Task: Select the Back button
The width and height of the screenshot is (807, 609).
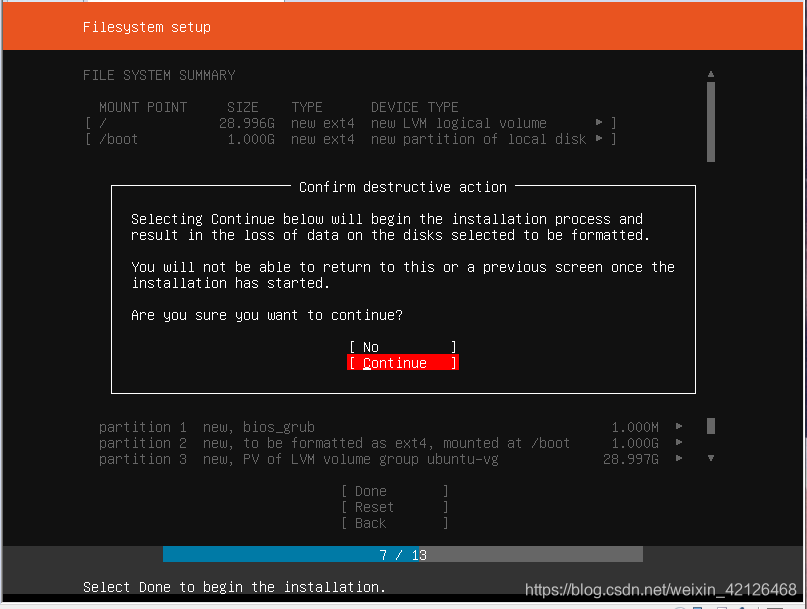Action: click(394, 523)
